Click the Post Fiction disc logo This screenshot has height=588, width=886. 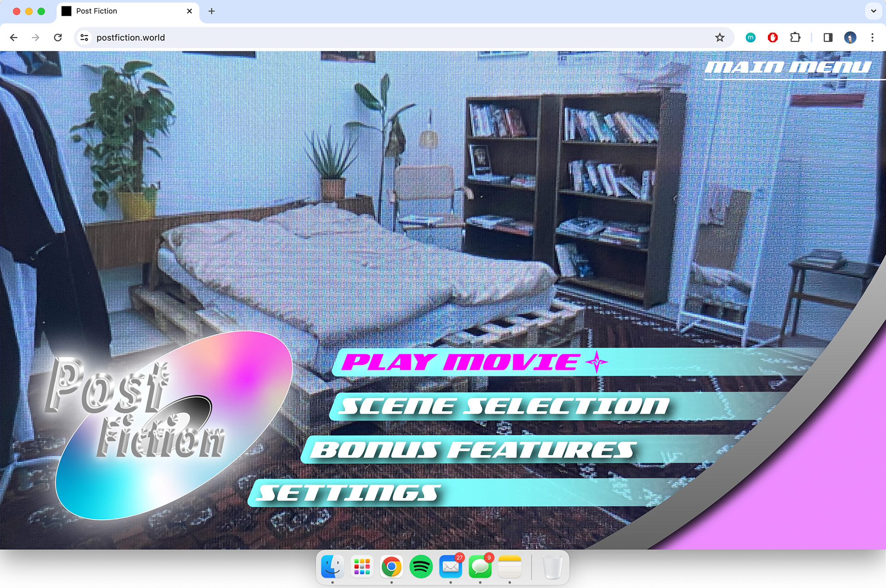173,425
